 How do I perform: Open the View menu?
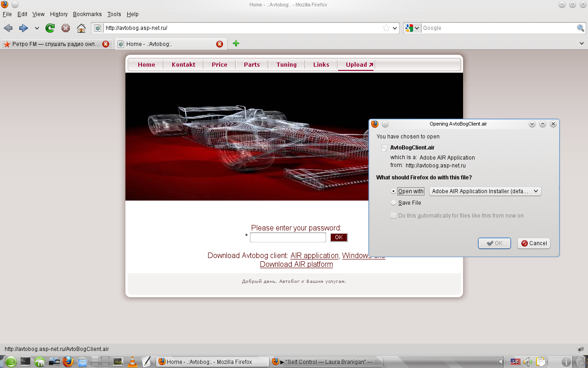39,14
